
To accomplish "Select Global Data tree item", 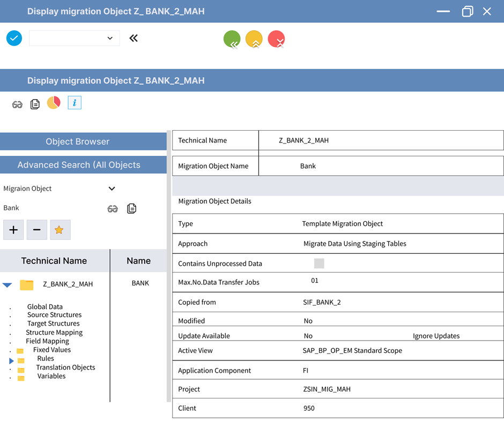I will point(45,307).
